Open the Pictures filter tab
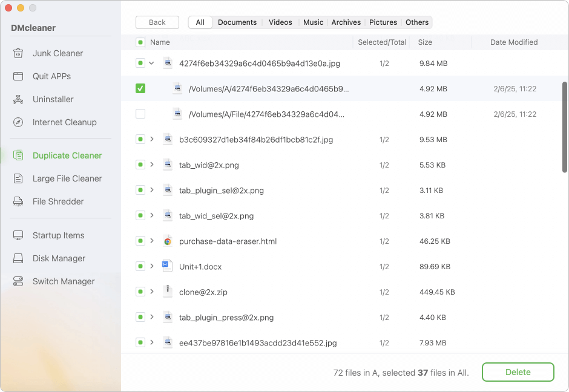Image resolution: width=569 pixels, height=392 pixels. pos(383,22)
